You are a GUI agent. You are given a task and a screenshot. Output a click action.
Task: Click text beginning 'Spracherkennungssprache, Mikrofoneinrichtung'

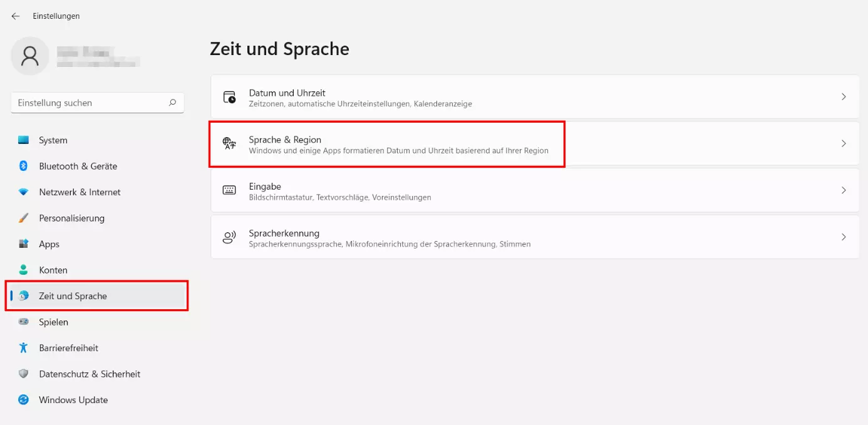coord(390,244)
